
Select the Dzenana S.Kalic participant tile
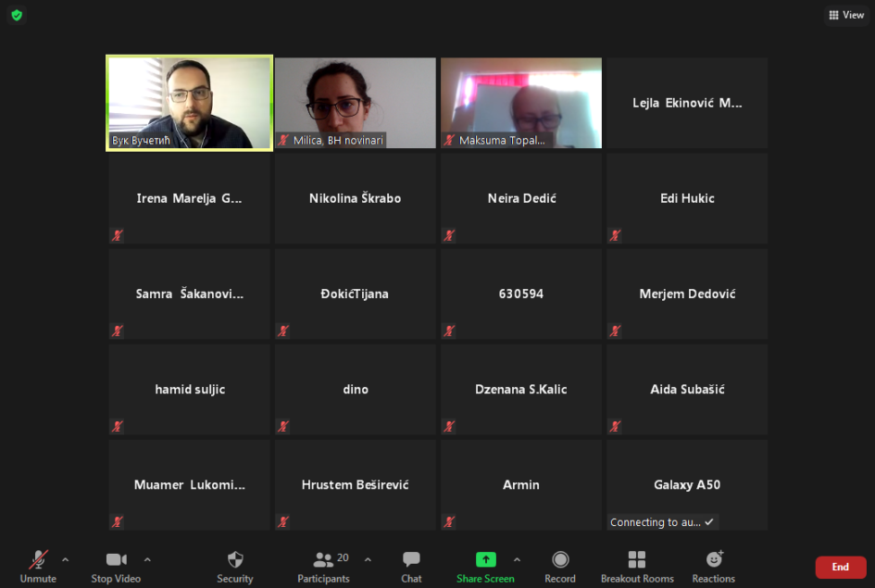tap(521, 390)
